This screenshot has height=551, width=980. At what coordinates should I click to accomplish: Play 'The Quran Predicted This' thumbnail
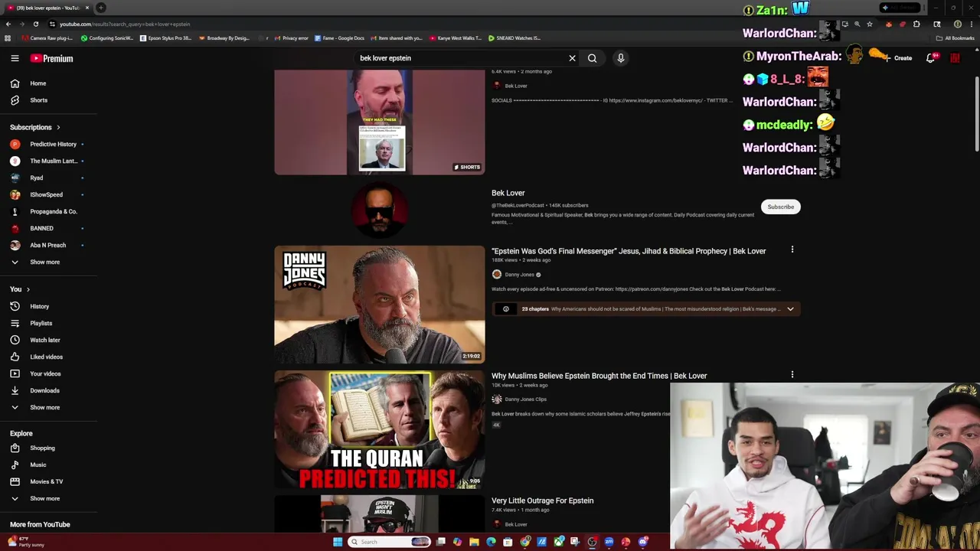(380, 430)
